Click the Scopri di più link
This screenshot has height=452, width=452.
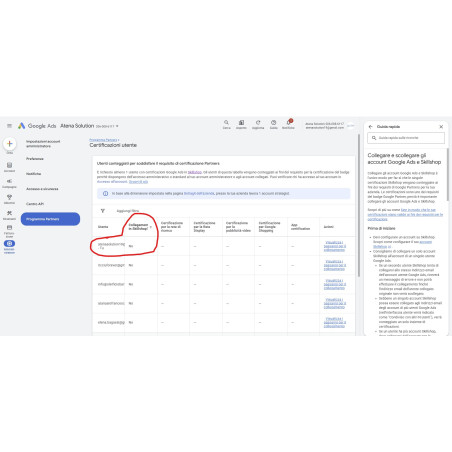[138, 182]
